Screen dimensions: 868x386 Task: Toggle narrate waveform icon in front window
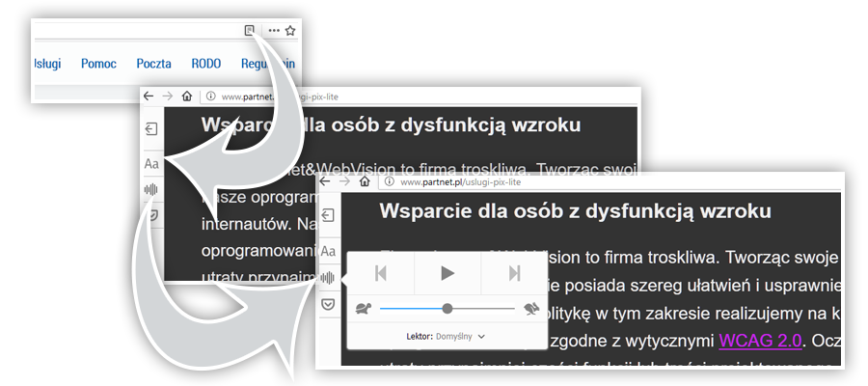coord(328,278)
